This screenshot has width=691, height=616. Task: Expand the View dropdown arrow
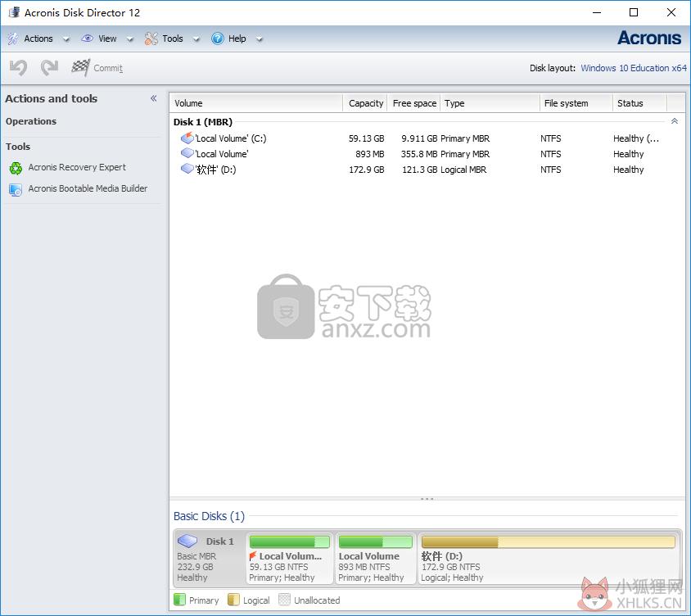[x=130, y=39]
